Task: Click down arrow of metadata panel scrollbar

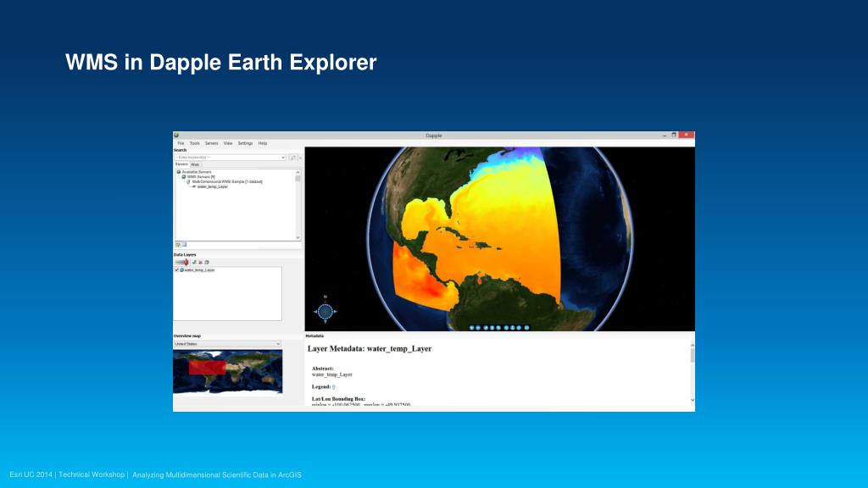Action: pos(692,400)
